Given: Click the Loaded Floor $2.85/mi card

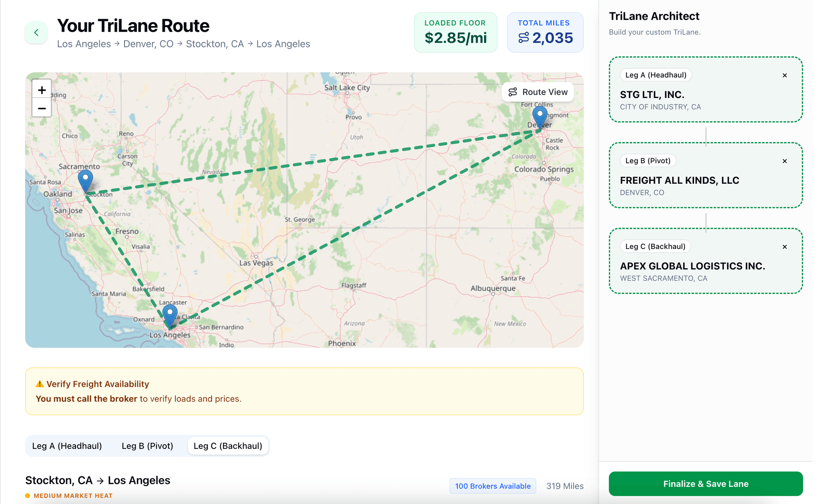Looking at the screenshot, I should click(x=455, y=33).
